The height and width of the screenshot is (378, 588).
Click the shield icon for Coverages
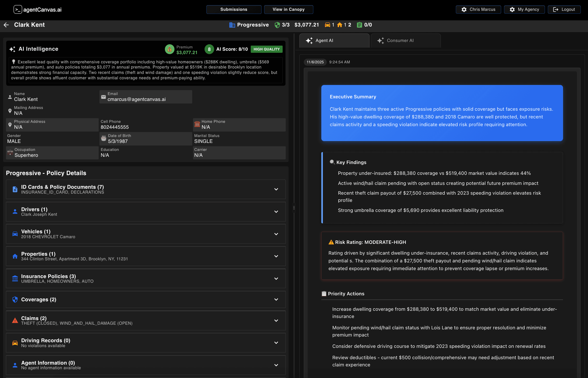pyautogui.click(x=15, y=299)
